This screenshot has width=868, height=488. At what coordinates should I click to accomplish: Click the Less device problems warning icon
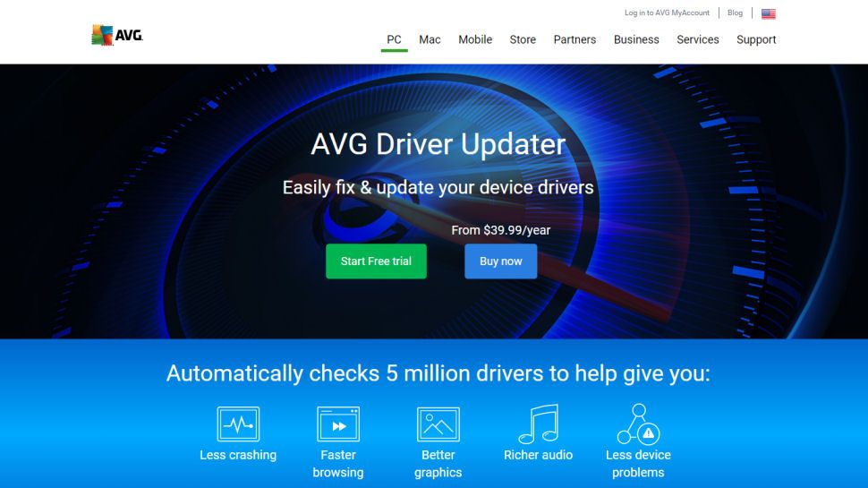click(638, 424)
